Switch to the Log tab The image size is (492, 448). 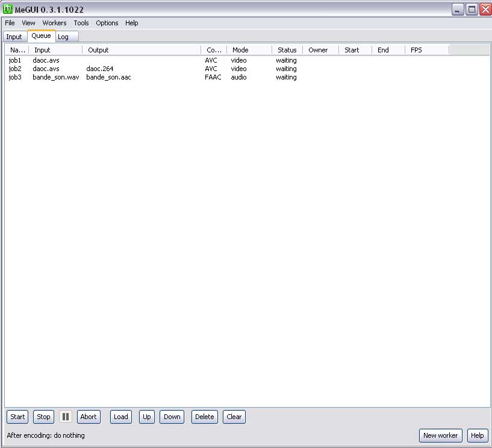(x=67, y=37)
